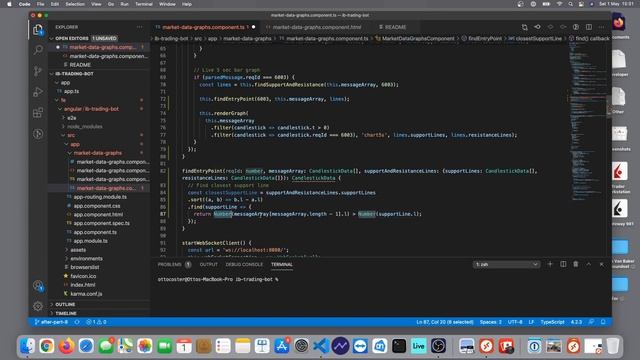The height and width of the screenshot is (360, 640).
Task: Expand the e2e folder
Action: coord(71,118)
